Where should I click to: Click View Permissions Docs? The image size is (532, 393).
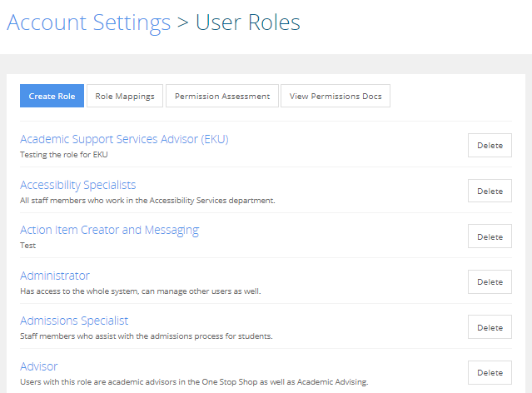[336, 96]
